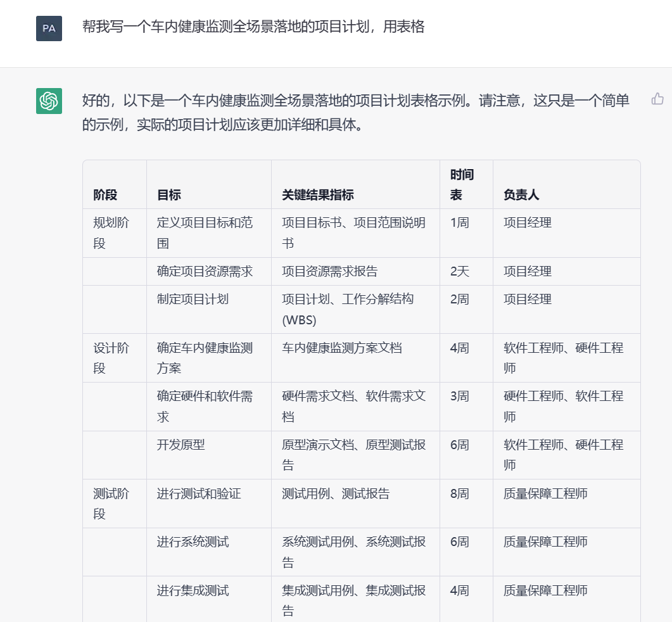The image size is (672, 622).
Task: Click the user prompt about 车内健康监测
Action: [x=253, y=27]
